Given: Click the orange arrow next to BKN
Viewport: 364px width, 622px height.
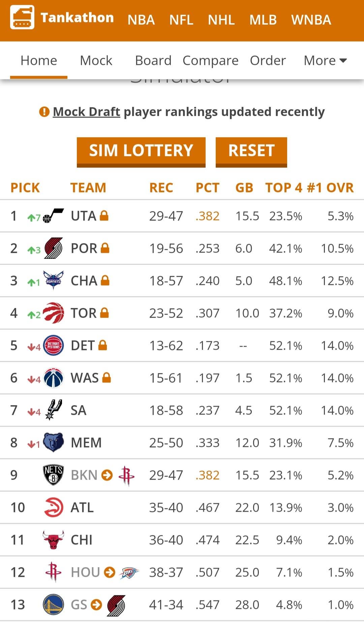Looking at the screenshot, I should pos(107,475).
